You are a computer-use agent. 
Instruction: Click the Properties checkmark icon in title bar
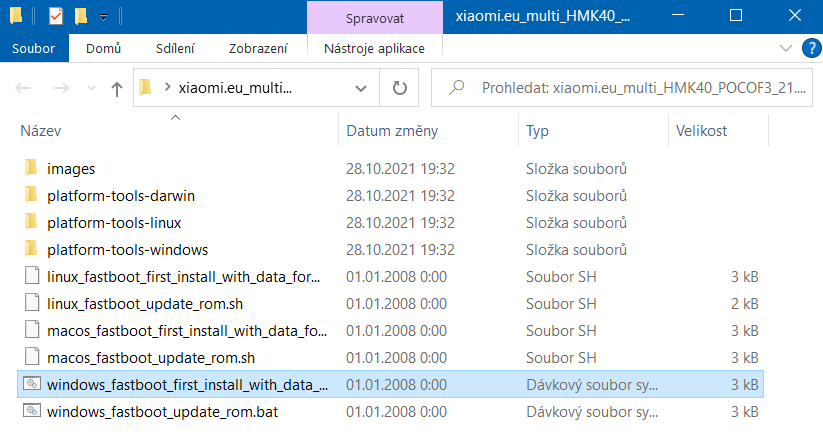[56, 16]
